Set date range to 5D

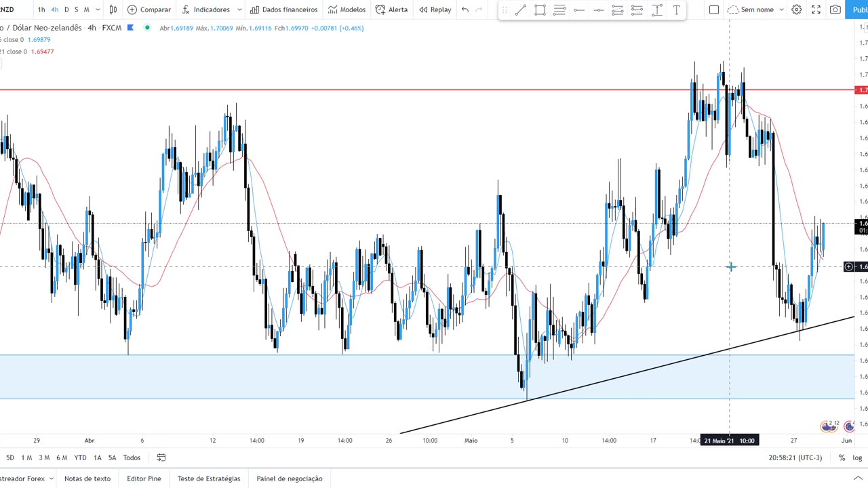(10, 457)
